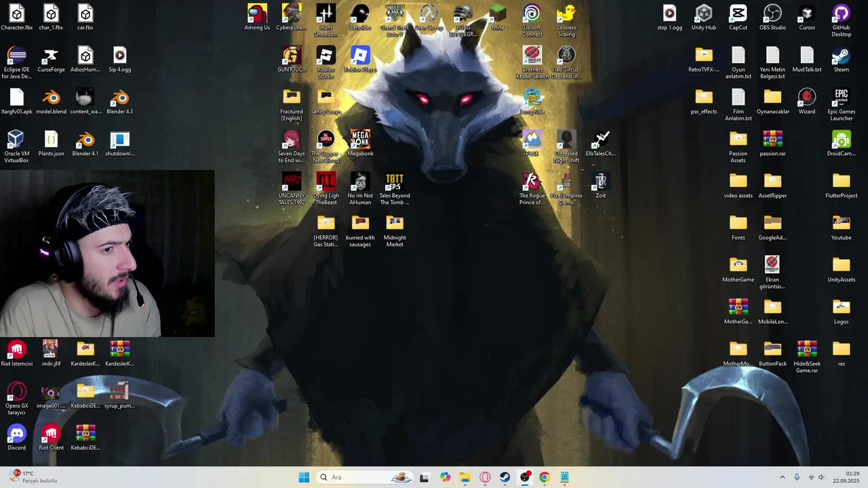Expand the system tray hidden icons chevron
This screenshot has width=868, height=488.
point(782,477)
